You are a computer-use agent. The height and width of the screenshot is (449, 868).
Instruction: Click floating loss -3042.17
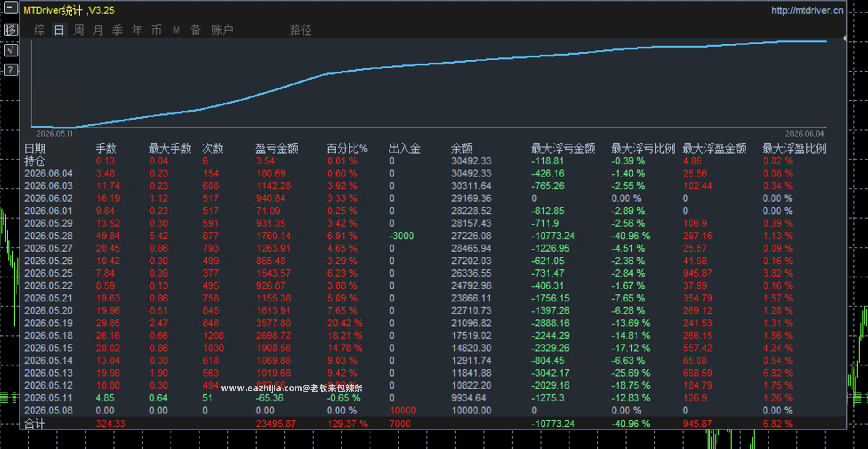[550, 373]
